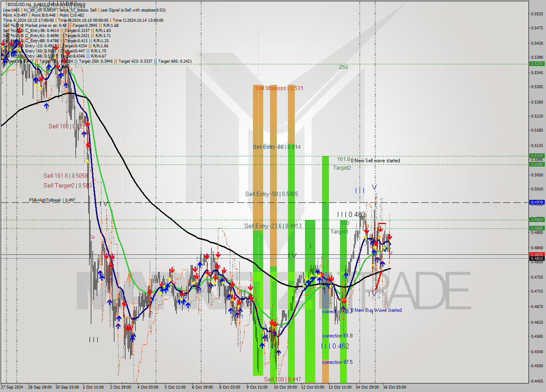Select the 'Sell Entry -23.6 | 0.4913' label
The image size is (546, 392).
[273, 226]
